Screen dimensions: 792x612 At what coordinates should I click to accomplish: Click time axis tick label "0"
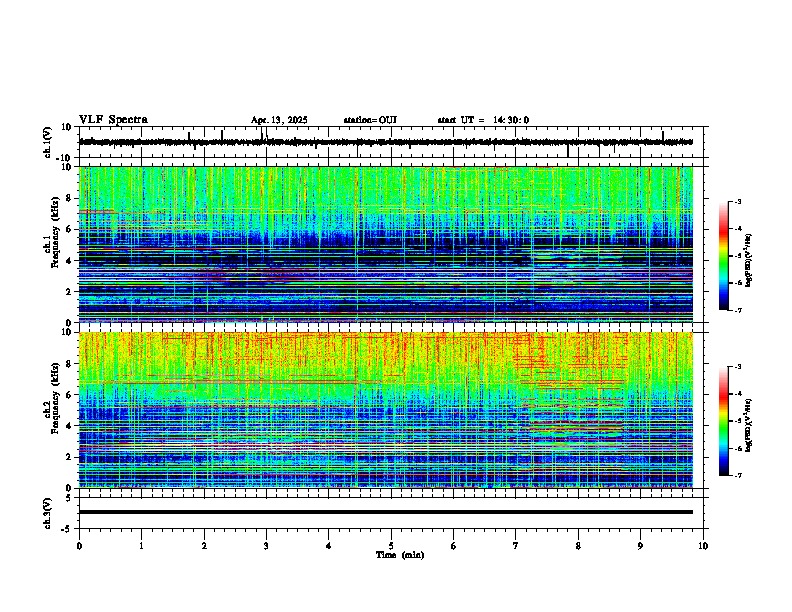pyautogui.click(x=79, y=546)
